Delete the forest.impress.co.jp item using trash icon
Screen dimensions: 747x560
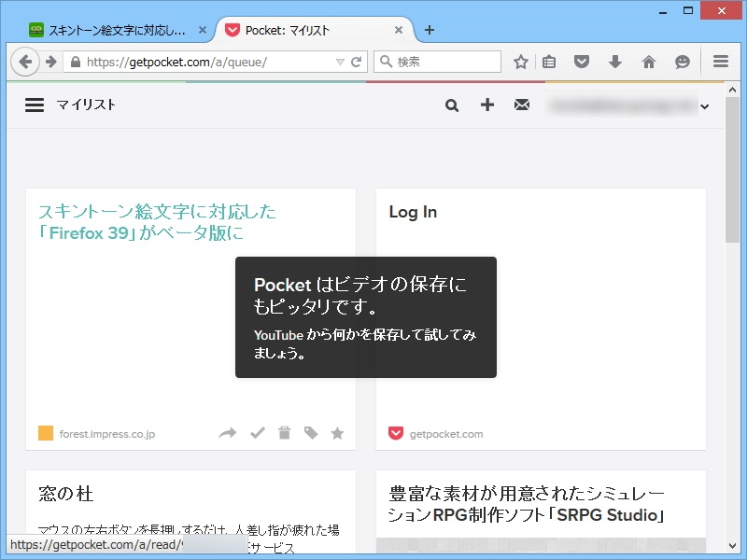pyautogui.click(x=285, y=432)
